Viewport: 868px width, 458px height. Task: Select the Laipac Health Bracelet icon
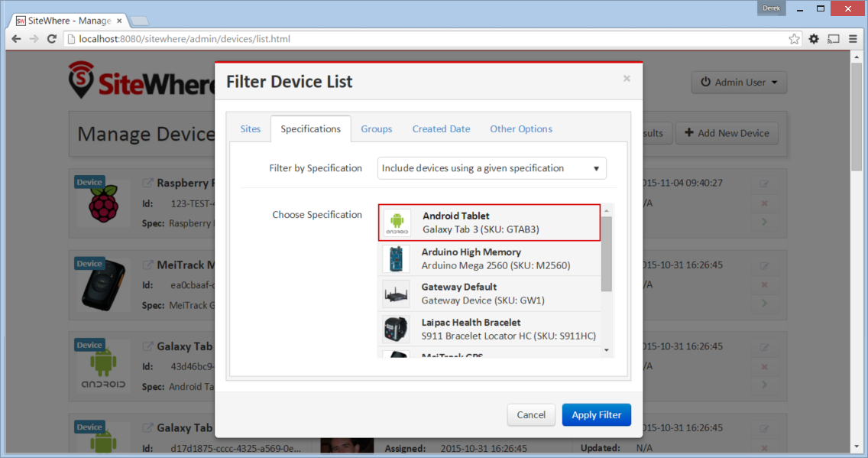point(396,329)
